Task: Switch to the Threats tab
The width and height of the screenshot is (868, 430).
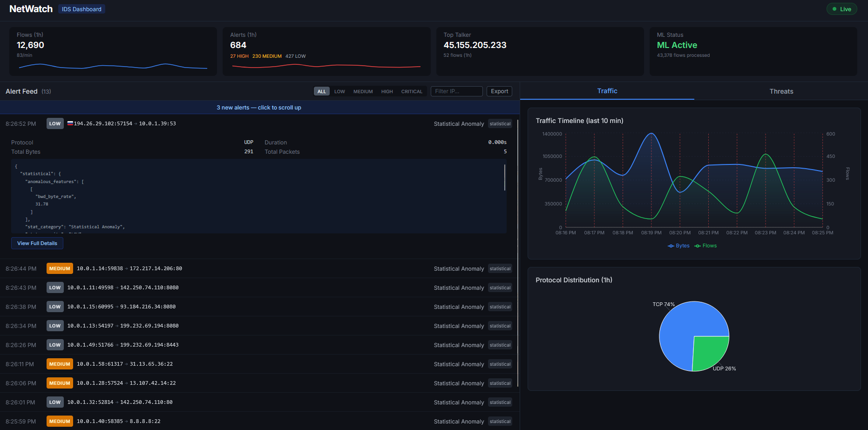Action: coord(781,91)
